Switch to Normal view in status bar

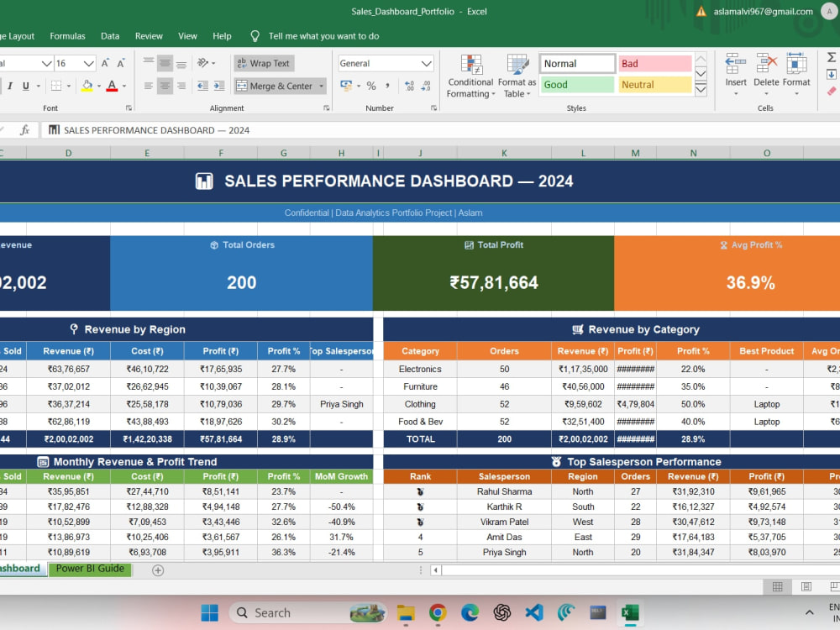click(777, 586)
